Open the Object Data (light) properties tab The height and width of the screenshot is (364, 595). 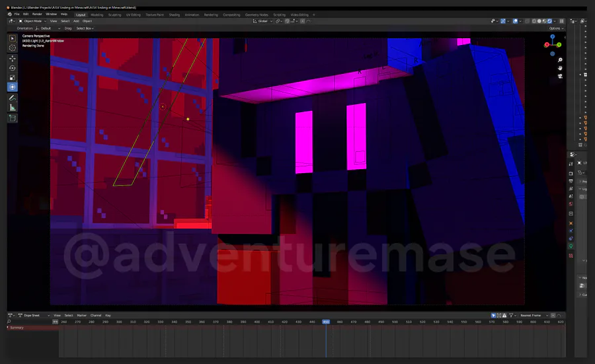(571, 246)
